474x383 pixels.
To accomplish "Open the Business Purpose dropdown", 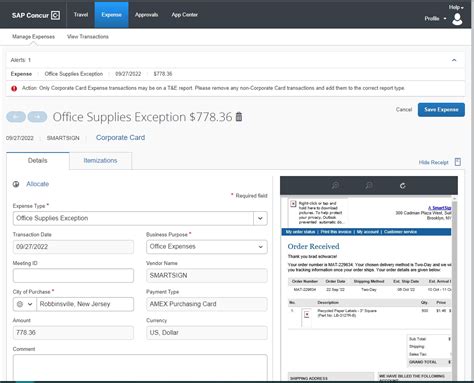I will coord(207,247).
